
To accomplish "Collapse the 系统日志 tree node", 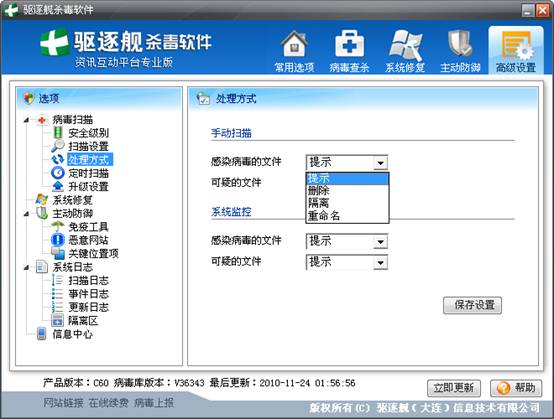I will (26, 267).
